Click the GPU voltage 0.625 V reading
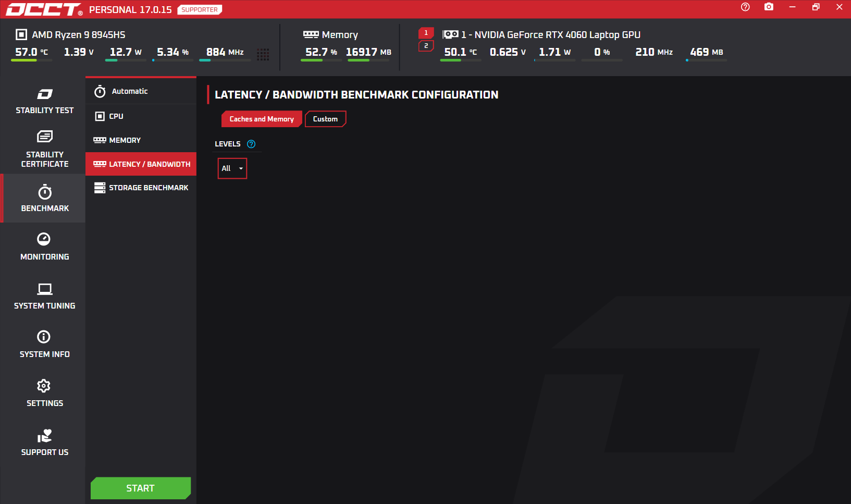The image size is (851, 504). 508,52
